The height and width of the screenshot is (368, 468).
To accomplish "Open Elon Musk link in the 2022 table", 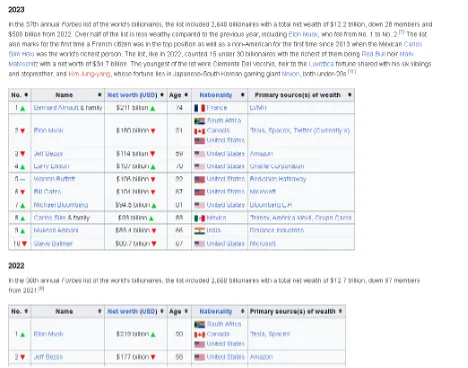I will 48,334.
